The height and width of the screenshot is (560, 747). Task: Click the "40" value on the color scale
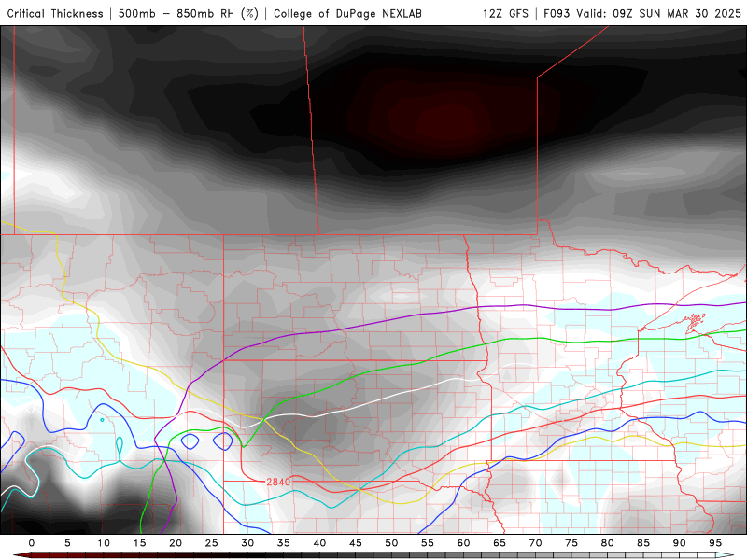(319, 543)
